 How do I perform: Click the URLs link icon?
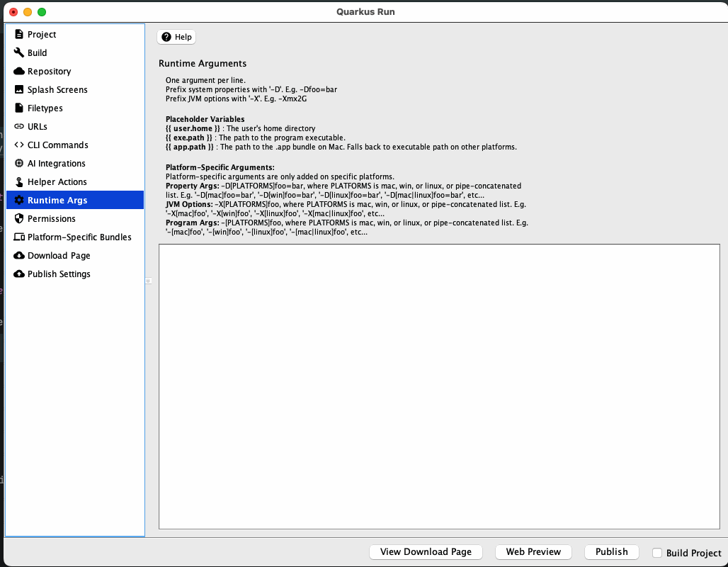(19, 126)
